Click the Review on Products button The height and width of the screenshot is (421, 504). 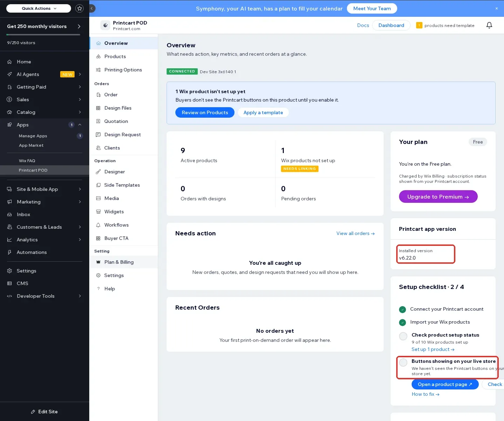point(205,112)
